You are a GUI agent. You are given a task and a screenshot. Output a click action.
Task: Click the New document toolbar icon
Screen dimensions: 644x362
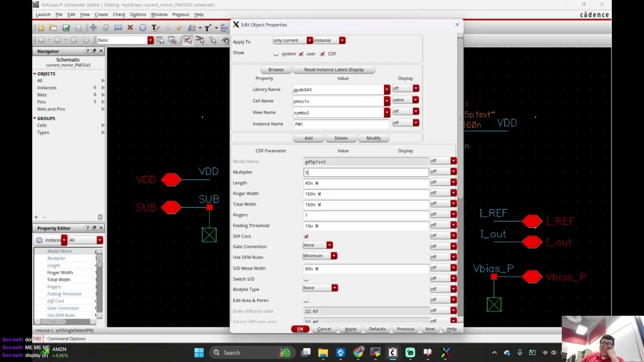tap(41, 28)
